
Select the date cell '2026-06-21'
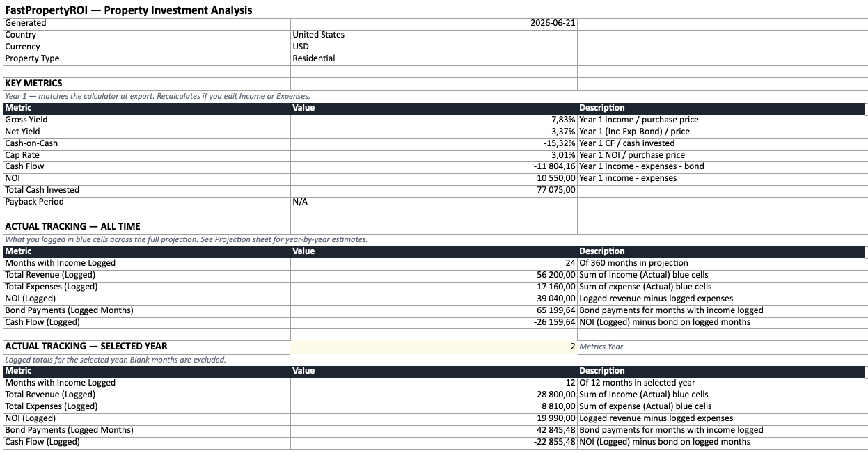(434, 23)
